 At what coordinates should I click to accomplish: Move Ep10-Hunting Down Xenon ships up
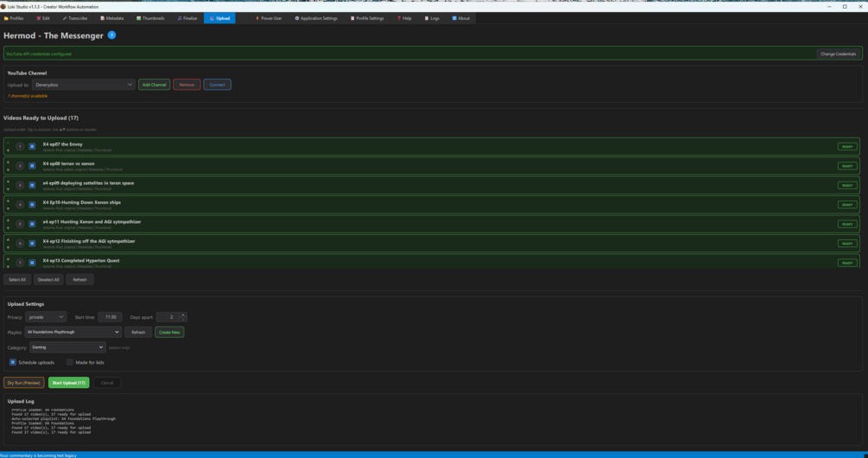(x=9, y=201)
